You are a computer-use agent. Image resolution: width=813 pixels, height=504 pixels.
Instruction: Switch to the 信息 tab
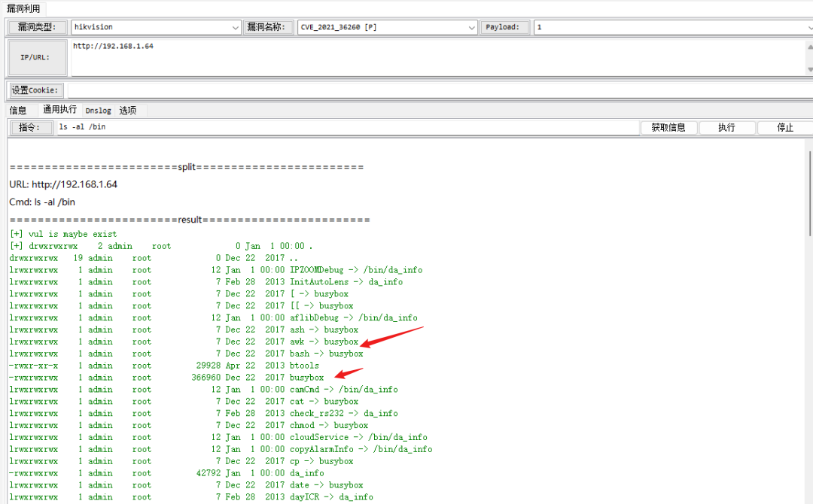[x=18, y=111]
